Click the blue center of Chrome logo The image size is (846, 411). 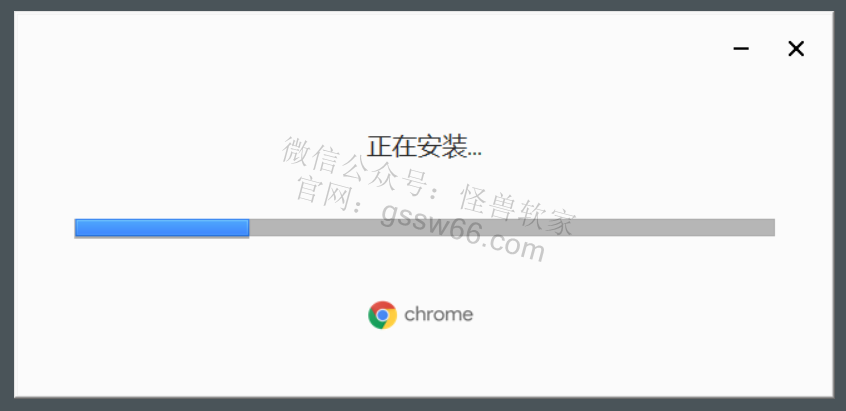[383, 315]
